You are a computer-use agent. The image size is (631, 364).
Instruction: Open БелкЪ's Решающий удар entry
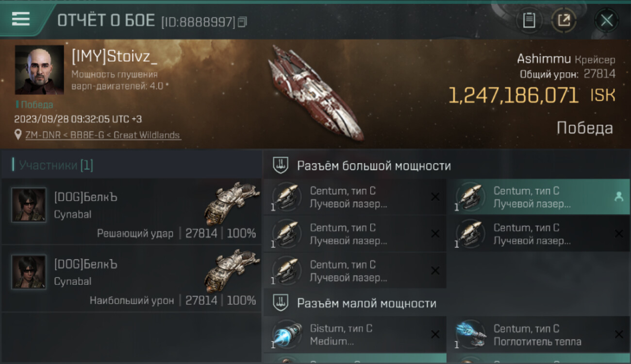click(x=132, y=212)
